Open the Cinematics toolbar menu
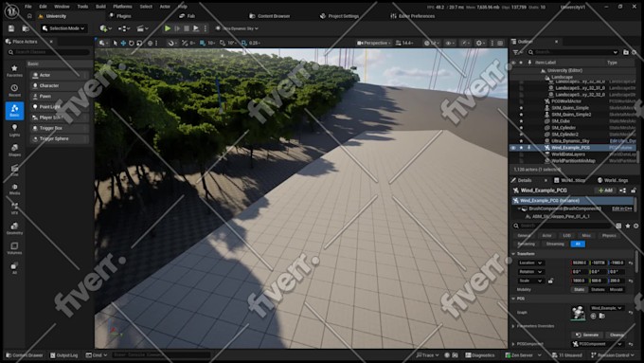 pyautogui.click(x=142, y=28)
